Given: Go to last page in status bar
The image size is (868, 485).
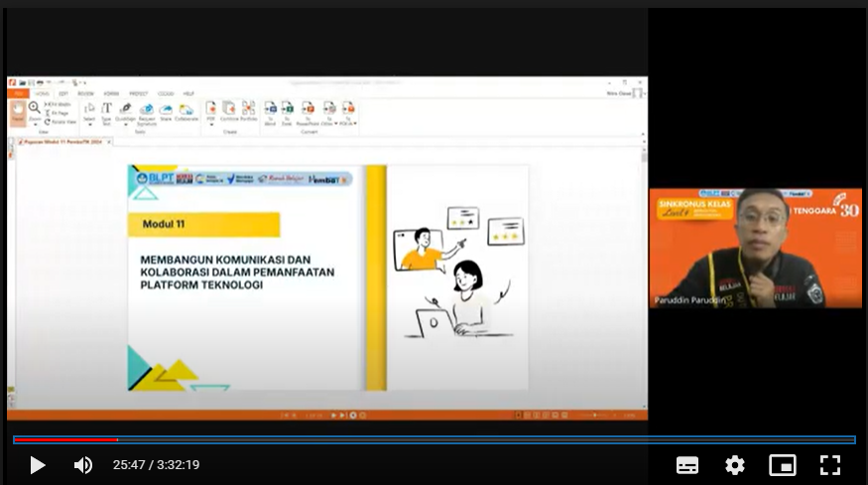Looking at the screenshot, I should click(x=342, y=416).
